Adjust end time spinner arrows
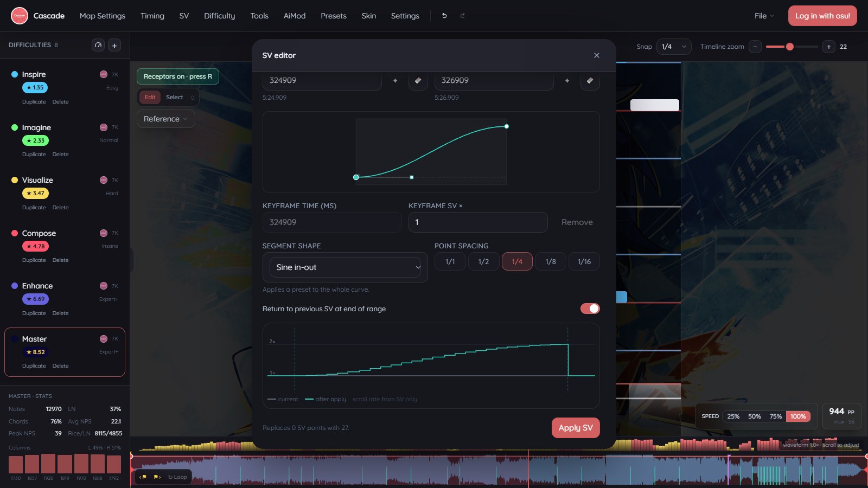 point(567,81)
